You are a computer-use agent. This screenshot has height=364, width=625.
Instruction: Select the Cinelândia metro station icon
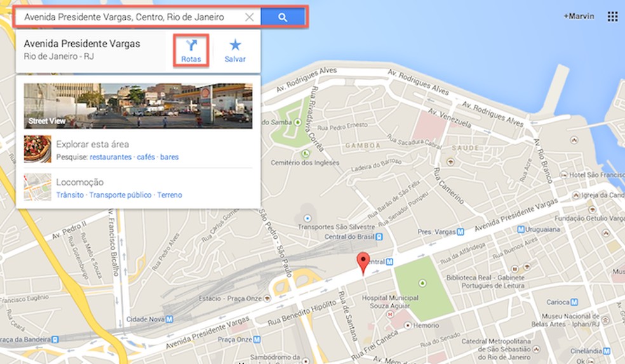[x=607, y=351]
